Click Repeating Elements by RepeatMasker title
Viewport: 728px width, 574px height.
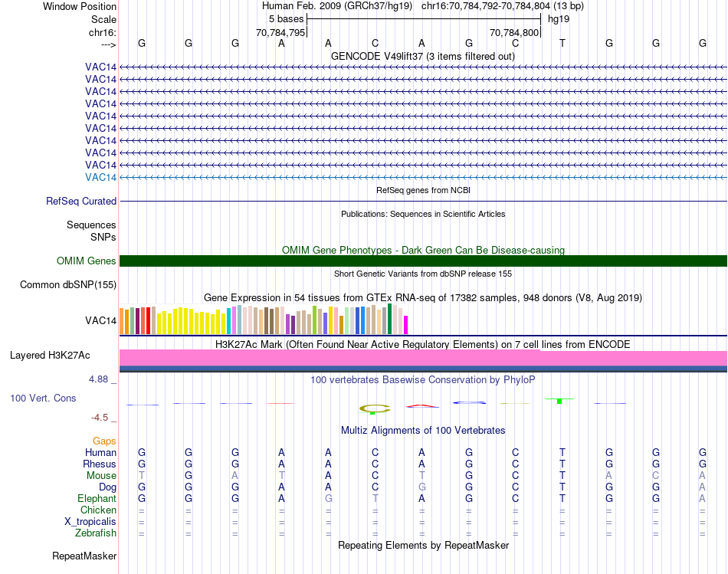pos(423,545)
